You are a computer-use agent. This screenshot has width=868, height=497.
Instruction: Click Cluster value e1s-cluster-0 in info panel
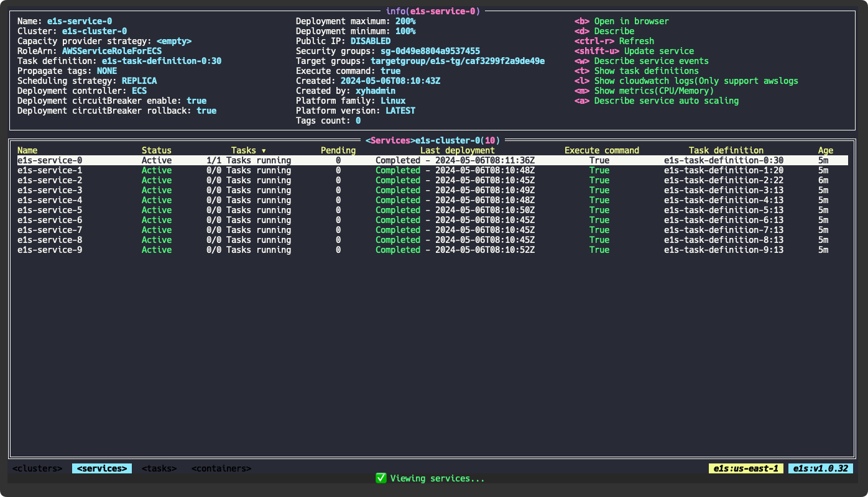point(95,31)
